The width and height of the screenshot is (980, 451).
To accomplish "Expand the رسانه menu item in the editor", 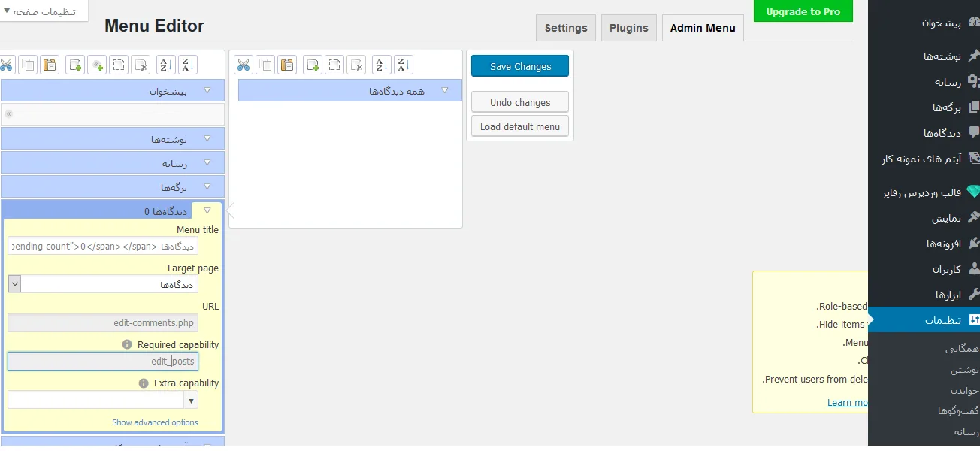I will click(207, 162).
